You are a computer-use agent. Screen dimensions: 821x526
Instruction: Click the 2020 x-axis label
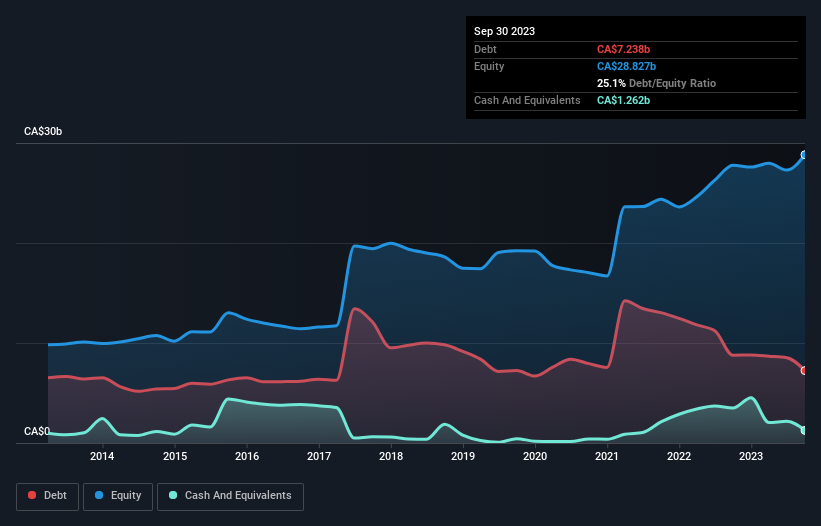pos(535,456)
